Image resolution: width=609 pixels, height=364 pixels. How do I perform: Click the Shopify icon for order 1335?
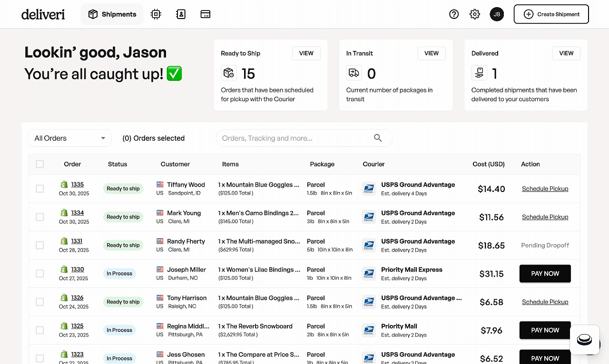(x=64, y=184)
